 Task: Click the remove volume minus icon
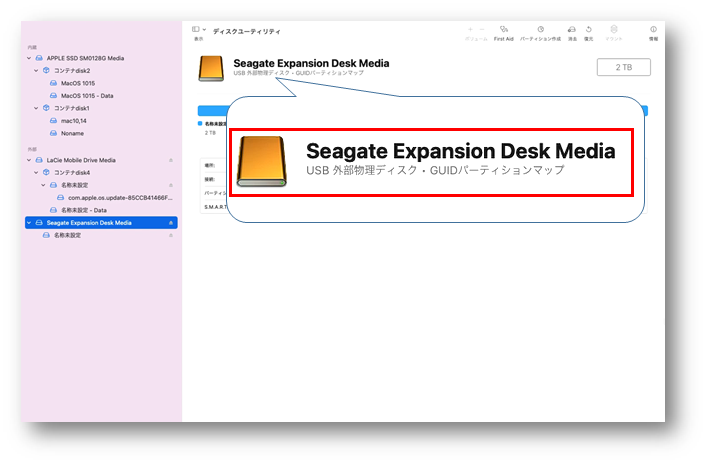pos(482,29)
